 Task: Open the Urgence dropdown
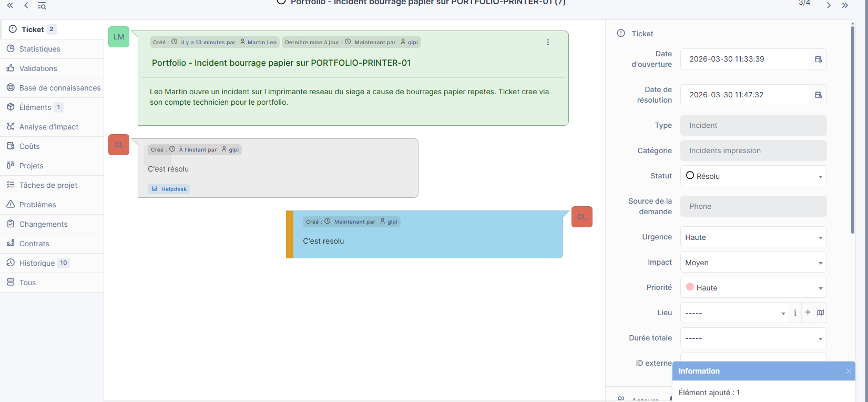pos(753,237)
